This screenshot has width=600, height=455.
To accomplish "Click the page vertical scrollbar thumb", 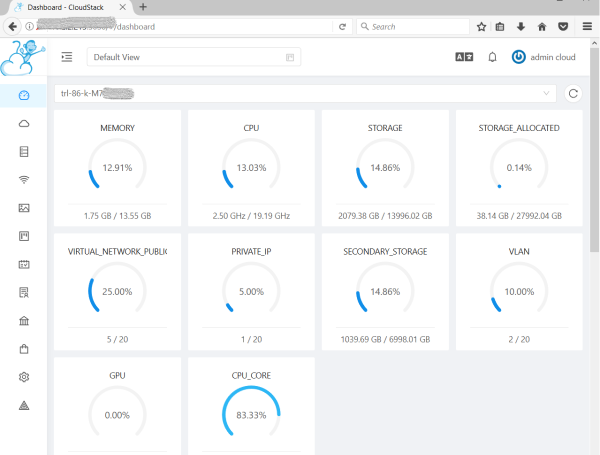I will tap(594, 149).
